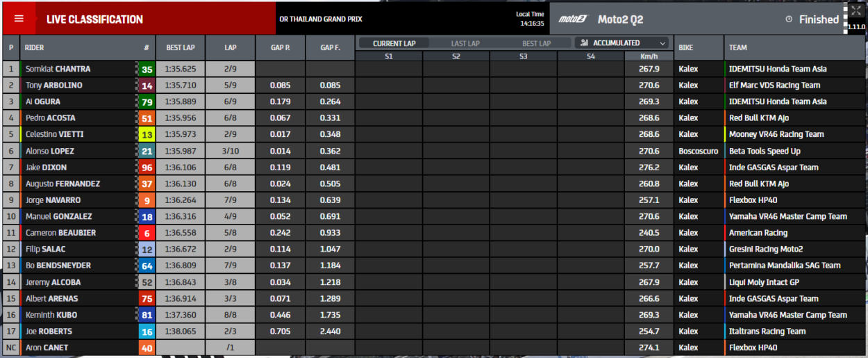Switch to LAST LAP tab
This screenshot has height=358, width=868.
tap(465, 43)
